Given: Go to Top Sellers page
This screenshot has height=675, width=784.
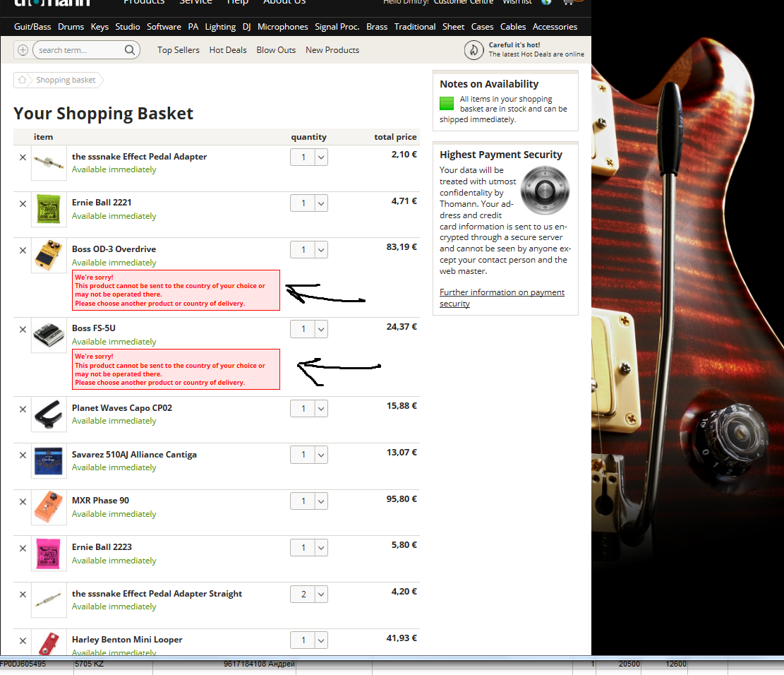Looking at the screenshot, I should click(178, 50).
